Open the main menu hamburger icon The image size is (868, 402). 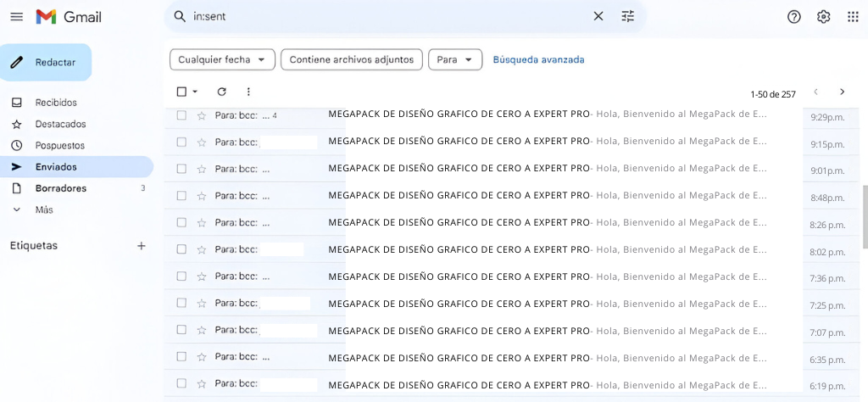click(x=17, y=17)
